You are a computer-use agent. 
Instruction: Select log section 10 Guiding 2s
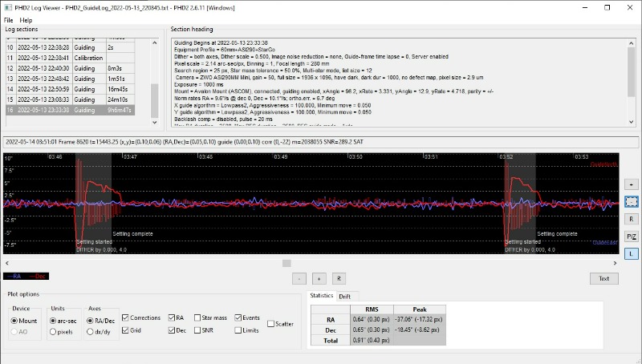[x=70, y=47]
